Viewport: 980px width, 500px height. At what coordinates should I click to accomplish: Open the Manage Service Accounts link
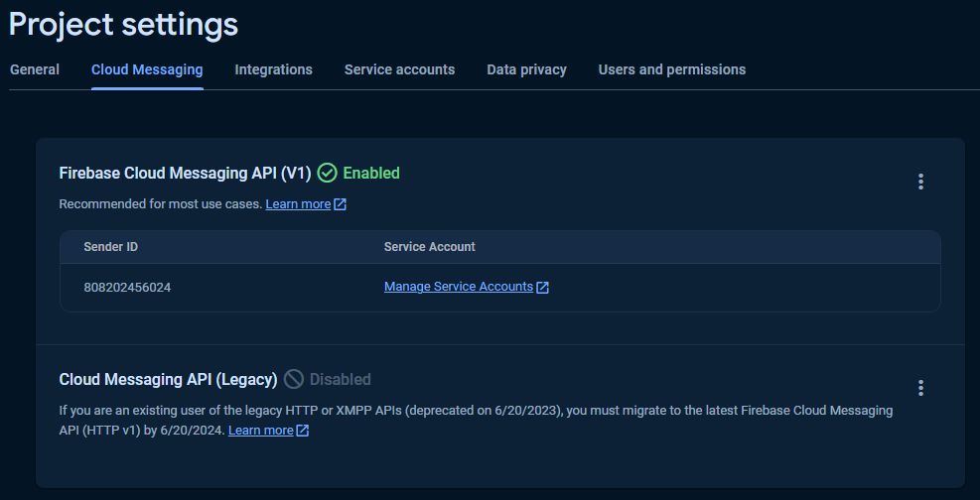click(x=459, y=287)
